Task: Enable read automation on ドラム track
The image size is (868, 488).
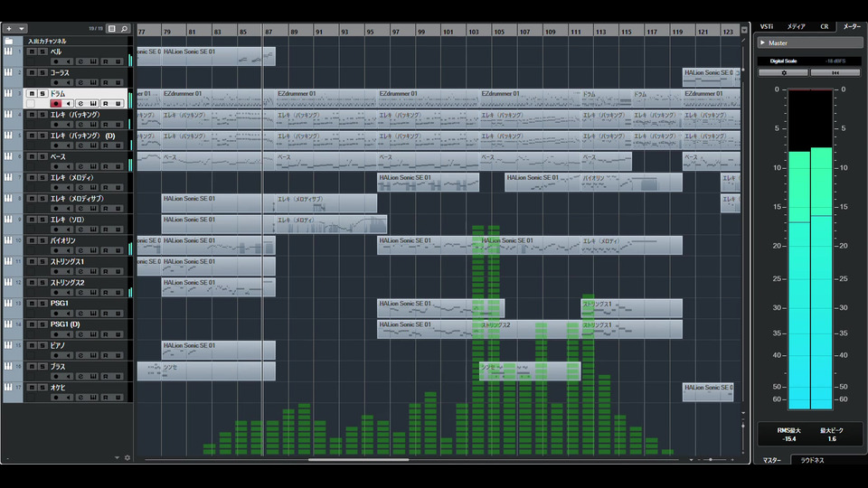Action: (105, 103)
